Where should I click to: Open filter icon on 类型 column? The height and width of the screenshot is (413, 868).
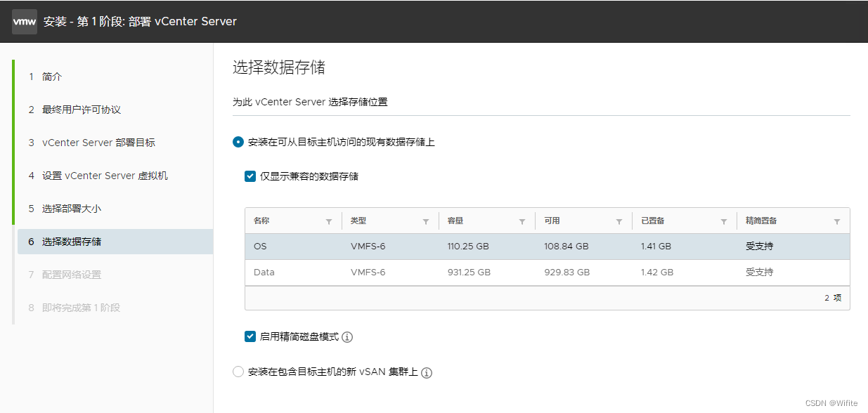coord(426,221)
